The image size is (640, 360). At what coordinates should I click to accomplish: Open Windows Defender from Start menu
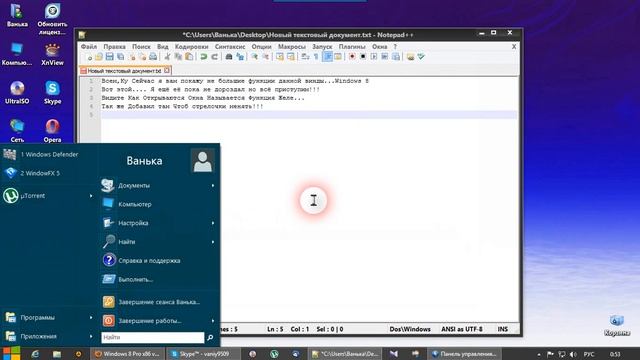click(48, 154)
